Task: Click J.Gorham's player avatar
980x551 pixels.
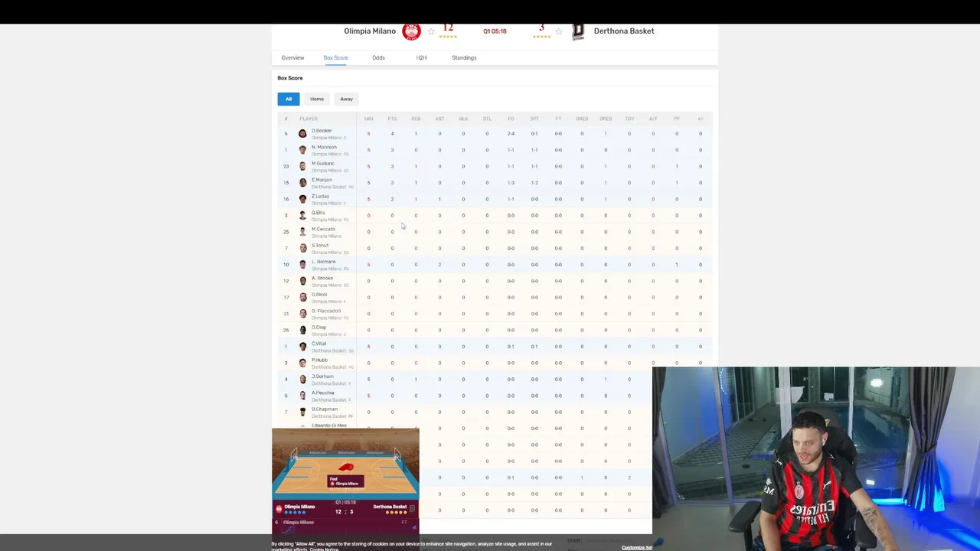Action: coord(302,380)
